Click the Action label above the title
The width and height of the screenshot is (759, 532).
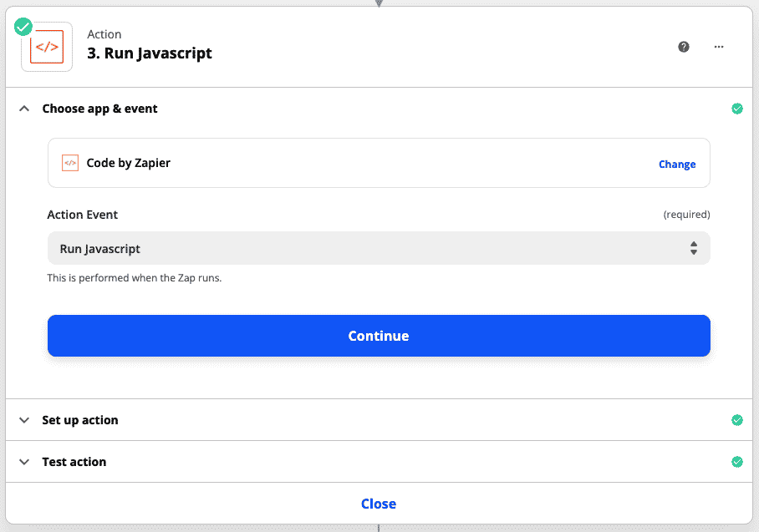click(x=104, y=34)
